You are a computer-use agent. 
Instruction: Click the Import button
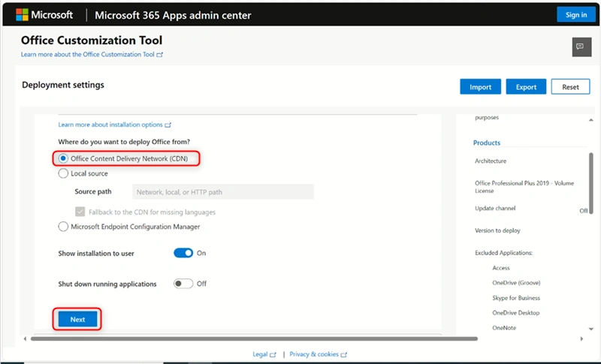click(x=480, y=87)
